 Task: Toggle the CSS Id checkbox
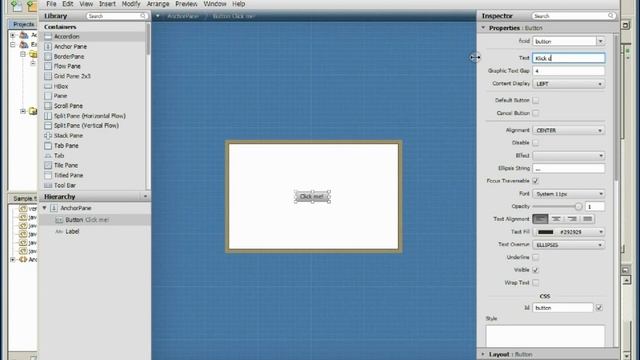(599, 308)
